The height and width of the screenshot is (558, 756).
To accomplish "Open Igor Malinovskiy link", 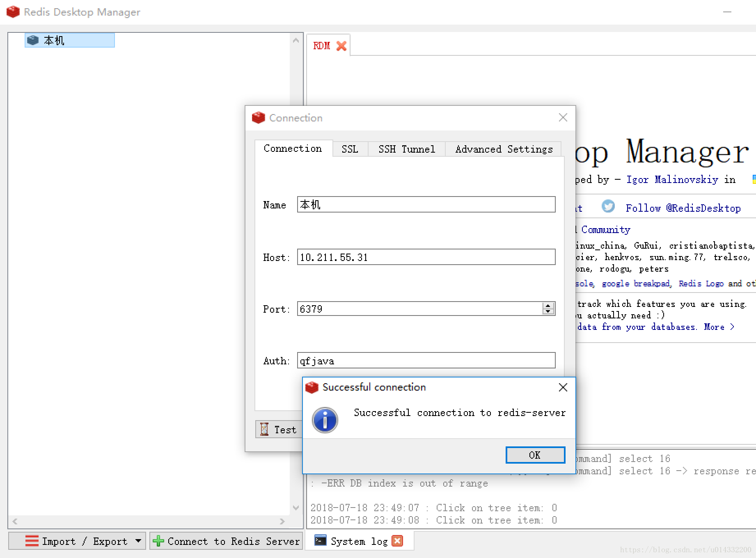I will 672,180.
